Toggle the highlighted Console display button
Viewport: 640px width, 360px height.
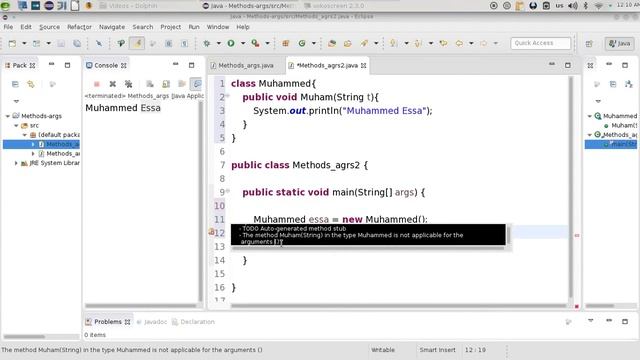tap(197, 84)
